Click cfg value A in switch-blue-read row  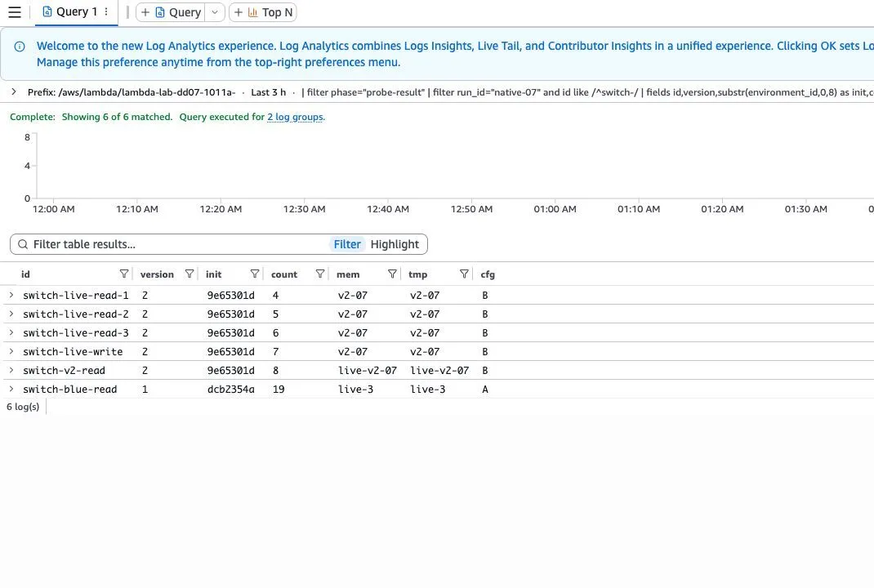(485, 389)
